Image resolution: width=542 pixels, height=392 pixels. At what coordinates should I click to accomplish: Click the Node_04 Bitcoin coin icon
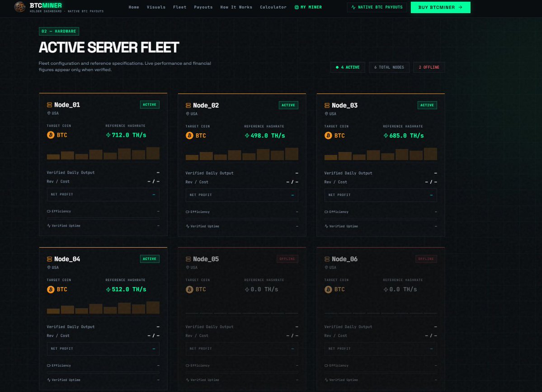[x=51, y=289]
